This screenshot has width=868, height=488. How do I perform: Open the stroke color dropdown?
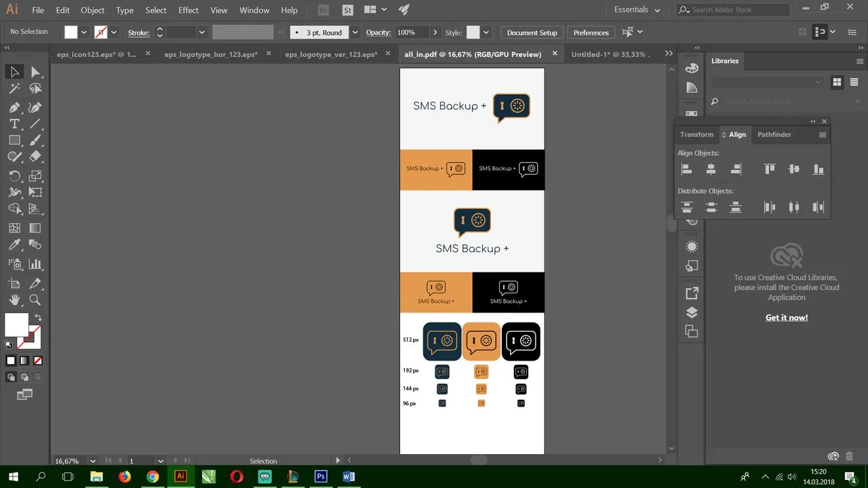click(x=114, y=33)
